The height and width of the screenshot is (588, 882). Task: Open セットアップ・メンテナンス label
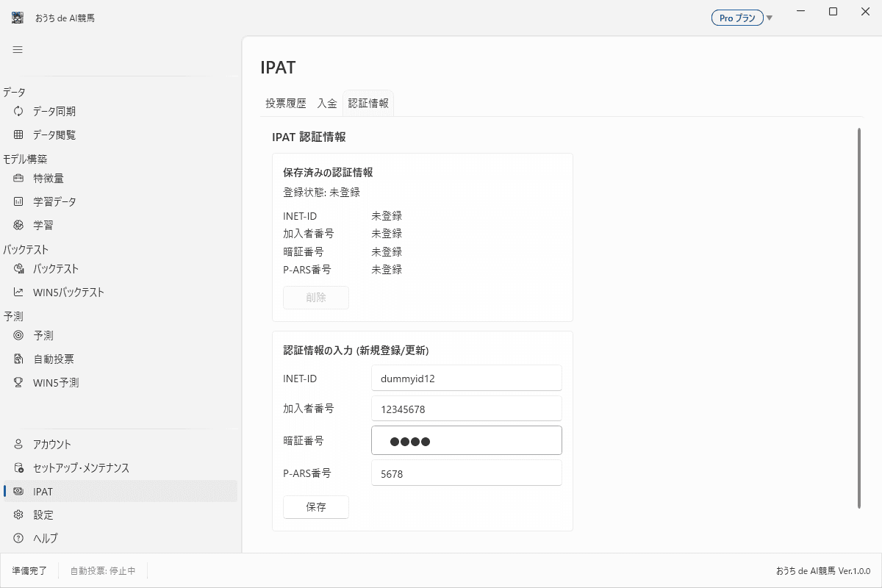click(81, 468)
